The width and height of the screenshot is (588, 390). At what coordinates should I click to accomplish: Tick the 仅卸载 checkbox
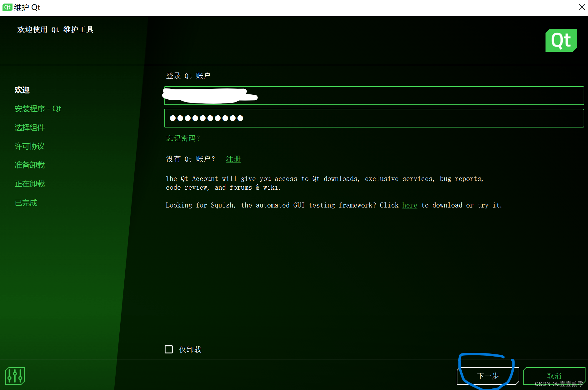click(169, 349)
